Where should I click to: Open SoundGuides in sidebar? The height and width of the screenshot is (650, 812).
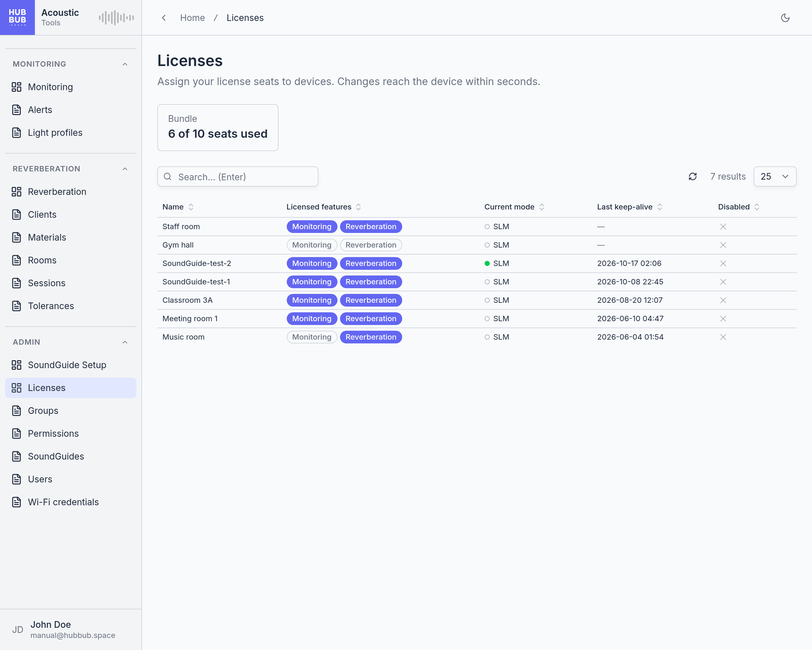(70, 456)
